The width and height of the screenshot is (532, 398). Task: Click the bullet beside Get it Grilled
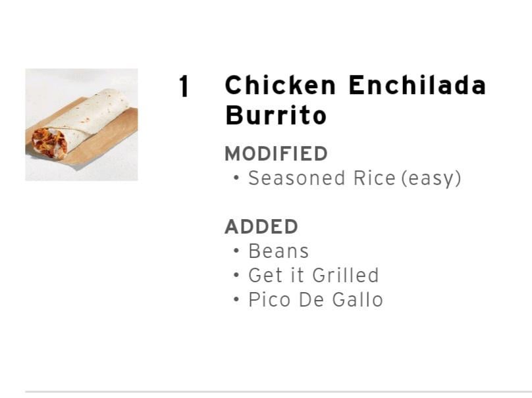pyautogui.click(x=236, y=275)
